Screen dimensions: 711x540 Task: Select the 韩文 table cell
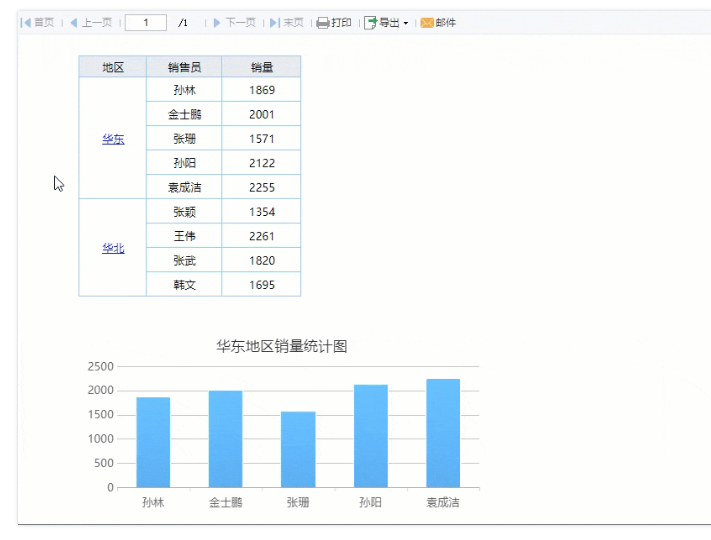click(184, 285)
